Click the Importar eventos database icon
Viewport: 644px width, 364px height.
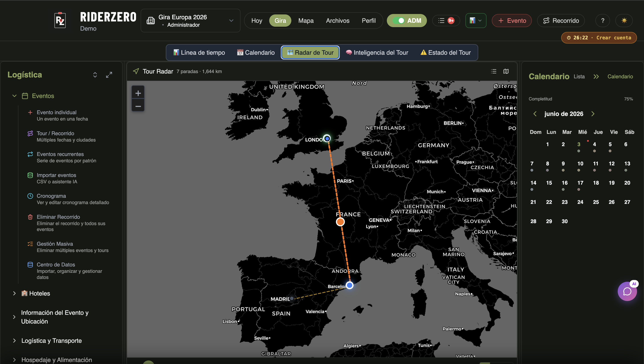[30, 175]
